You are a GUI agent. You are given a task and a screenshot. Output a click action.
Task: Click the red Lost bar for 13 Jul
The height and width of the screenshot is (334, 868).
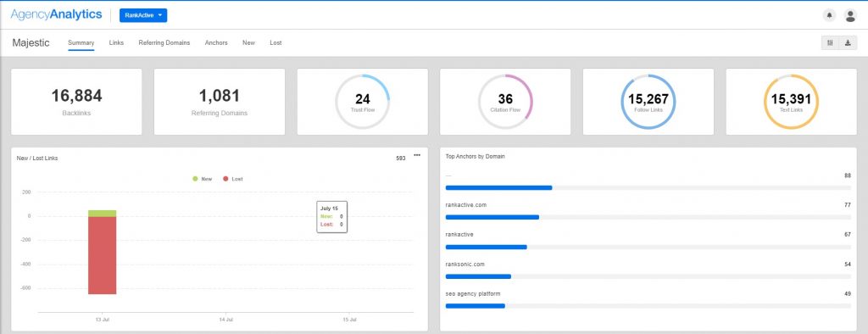[102, 255]
